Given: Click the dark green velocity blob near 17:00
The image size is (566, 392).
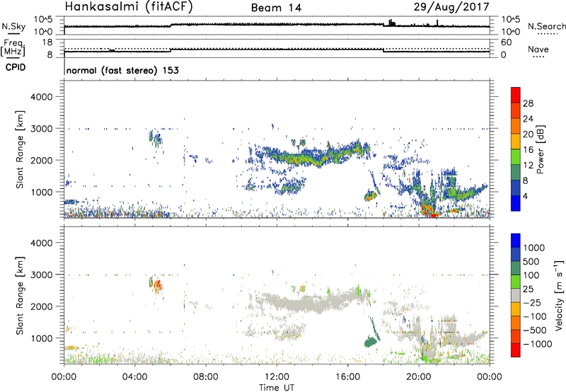Looking at the screenshot, I should pos(370,342).
